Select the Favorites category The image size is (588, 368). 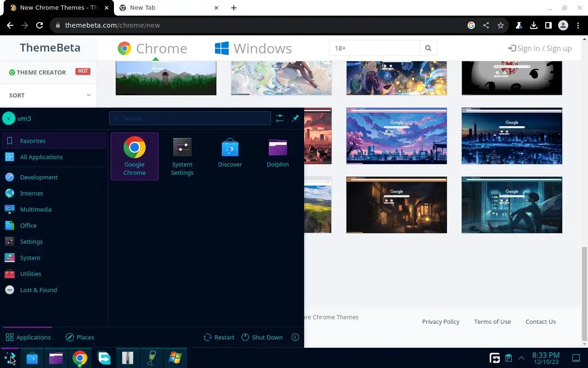click(x=54, y=141)
